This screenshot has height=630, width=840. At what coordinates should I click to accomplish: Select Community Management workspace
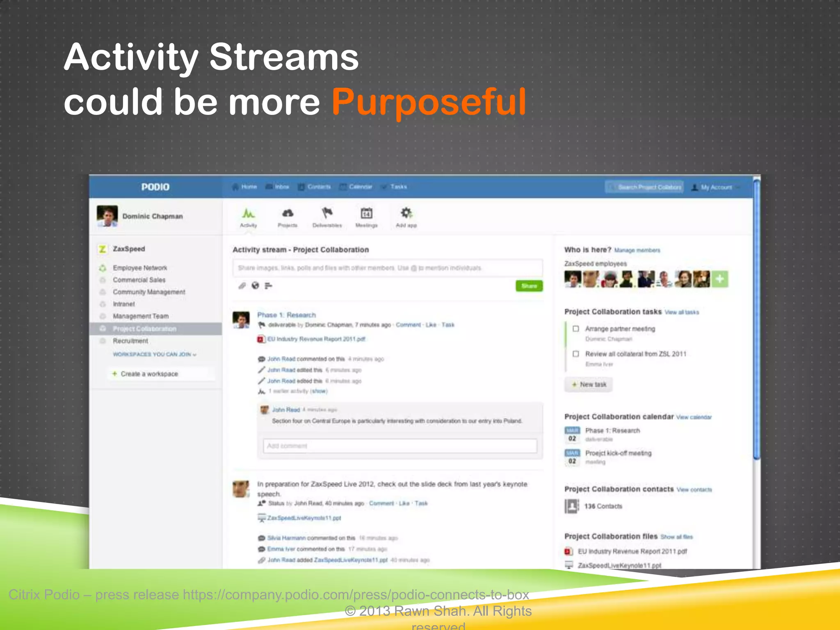149,292
